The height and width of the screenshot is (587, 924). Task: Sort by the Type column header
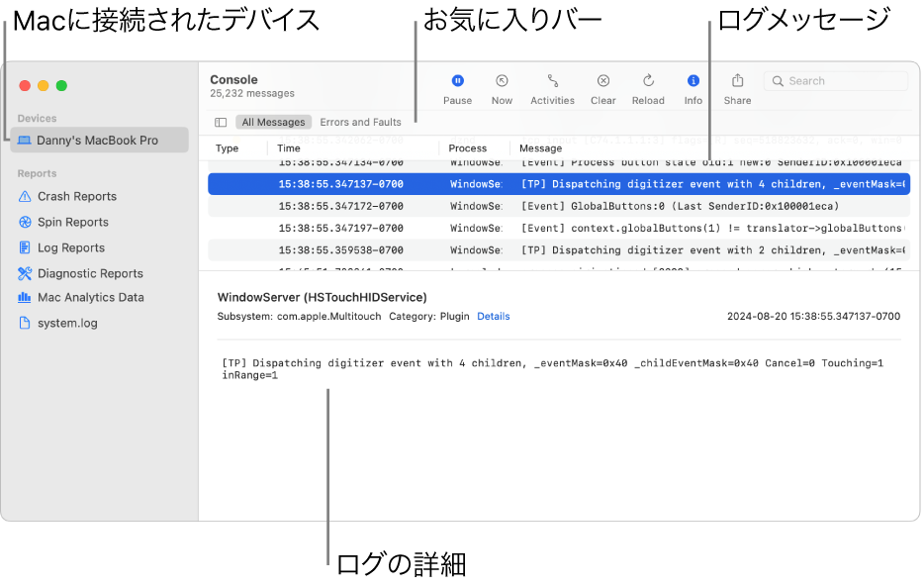[227, 148]
